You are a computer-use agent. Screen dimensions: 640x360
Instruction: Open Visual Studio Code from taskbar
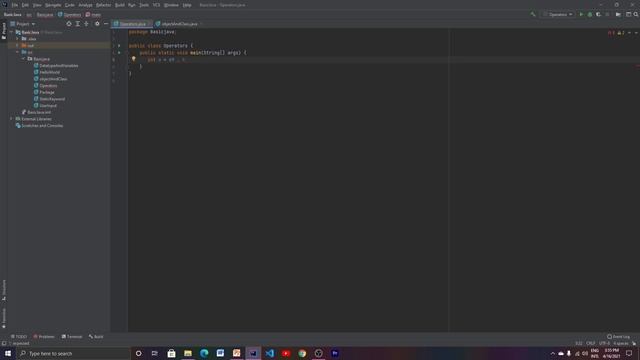click(x=269, y=353)
